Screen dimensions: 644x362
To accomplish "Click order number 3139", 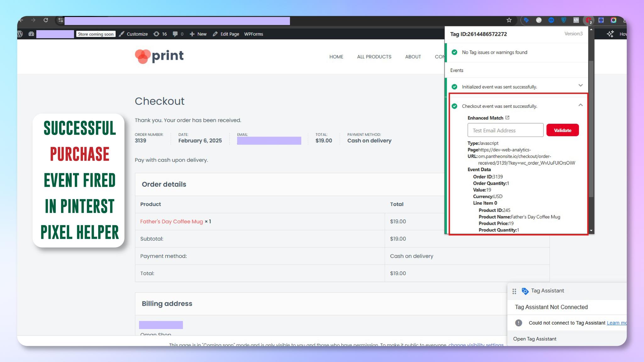I will [x=140, y=141].
